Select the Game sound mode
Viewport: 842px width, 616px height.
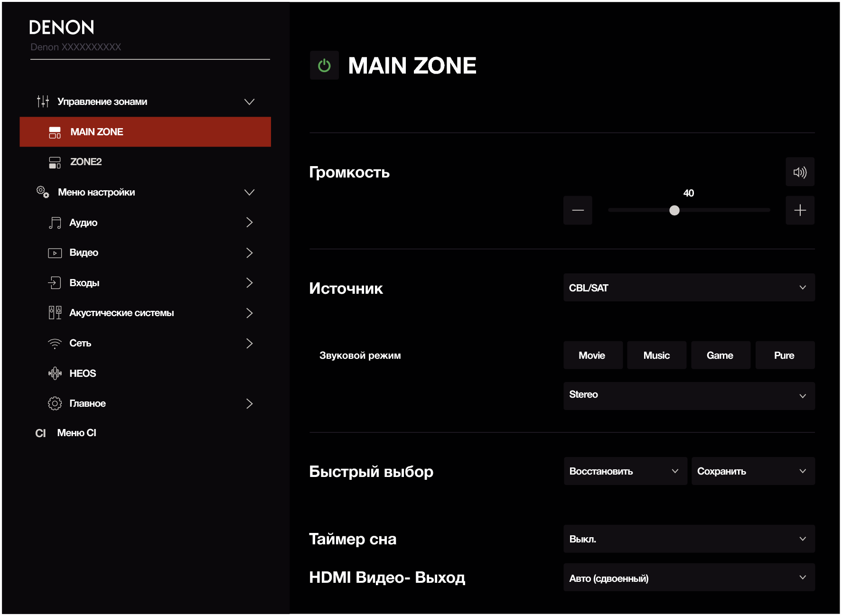coord(720,355)
